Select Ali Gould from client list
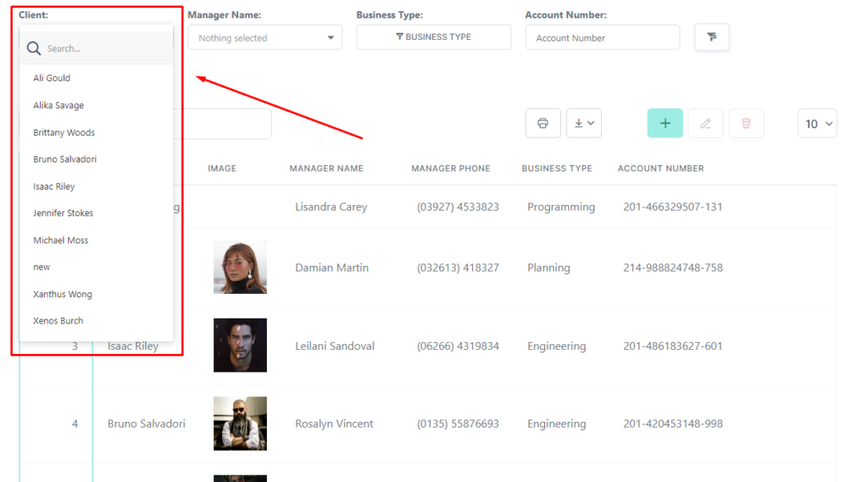The height and width of the screenshot is (482, 868). (x=52, y=78)
